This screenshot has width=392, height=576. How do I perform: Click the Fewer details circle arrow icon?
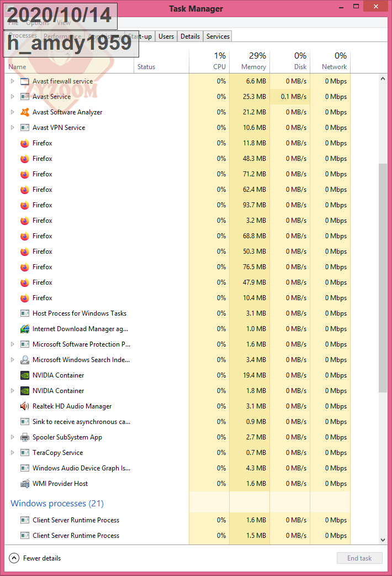point(14,558)
